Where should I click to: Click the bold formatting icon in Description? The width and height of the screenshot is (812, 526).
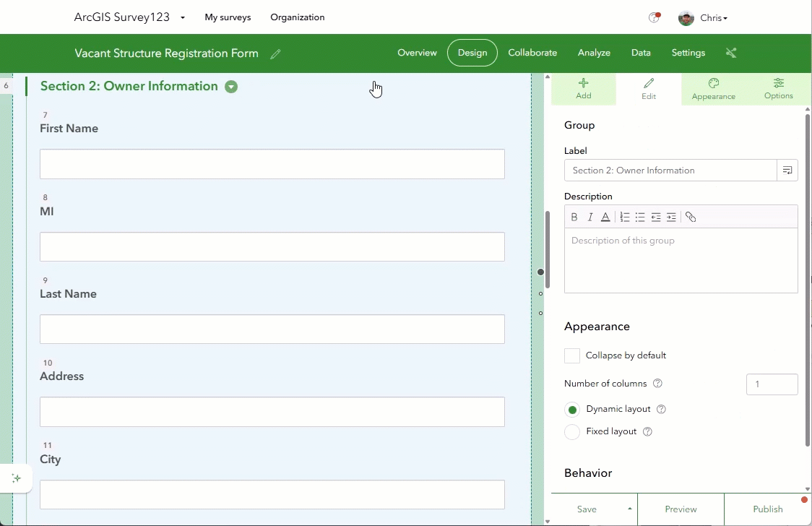tap(574, 217)
